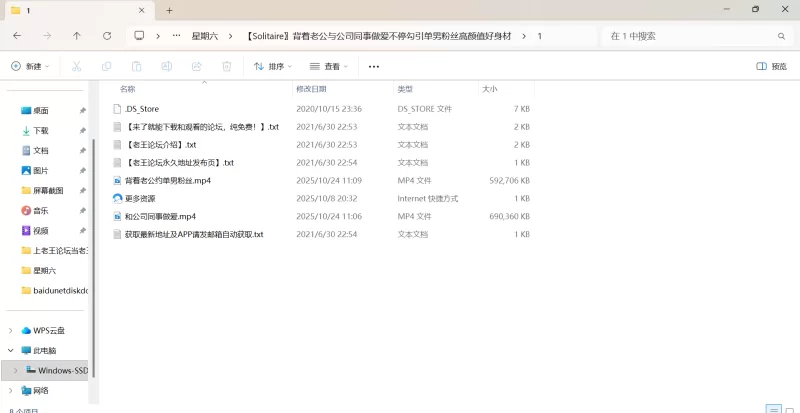The width and height of the screenshot is (800, 413).
Task: Select file 【老王论坛介绍】.txt
Action: tap(160, 145)
